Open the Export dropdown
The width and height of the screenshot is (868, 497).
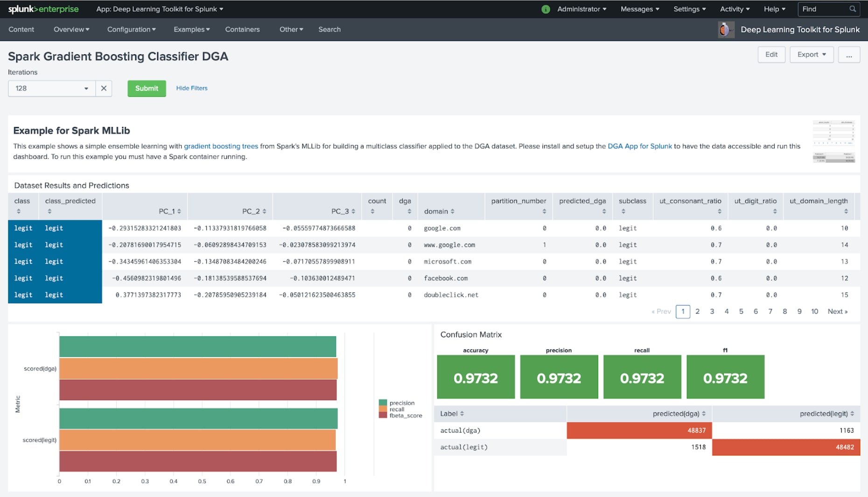pyautogui.click(x=812, y=55)
